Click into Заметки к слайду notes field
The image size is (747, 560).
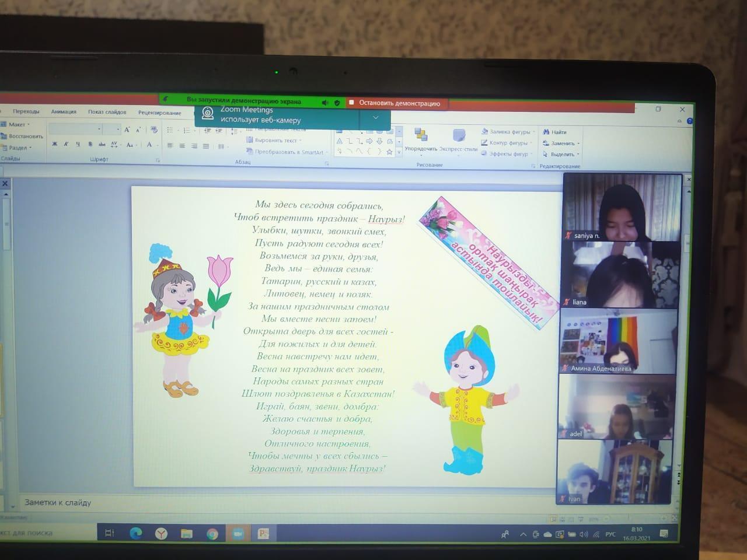point(233,502)
